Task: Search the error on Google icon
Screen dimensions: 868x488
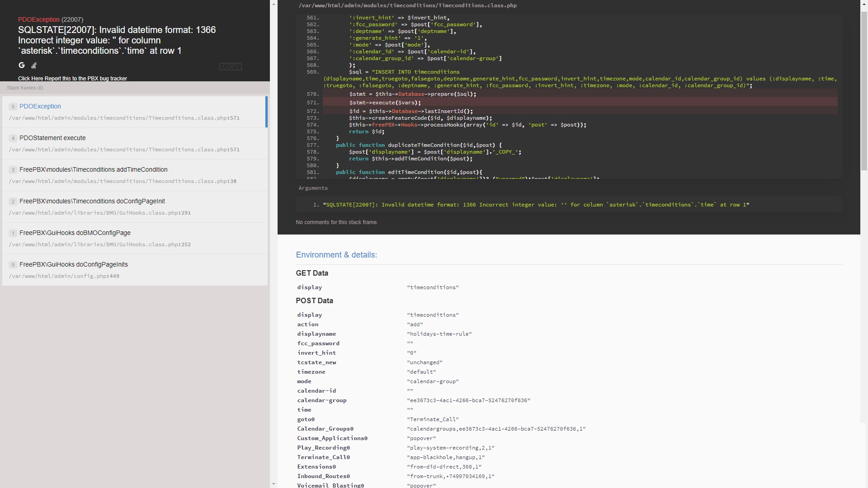Action: [21, 66]
